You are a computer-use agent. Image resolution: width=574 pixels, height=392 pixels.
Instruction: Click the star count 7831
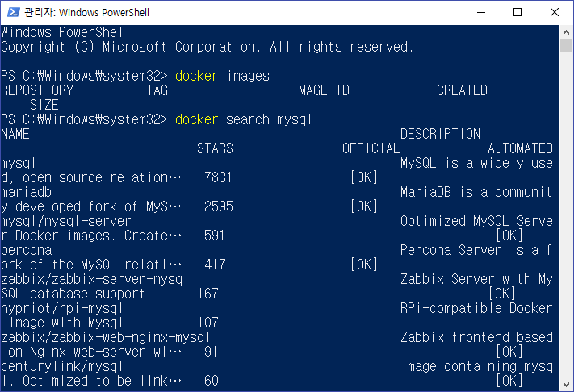click(x=218, y=177)
